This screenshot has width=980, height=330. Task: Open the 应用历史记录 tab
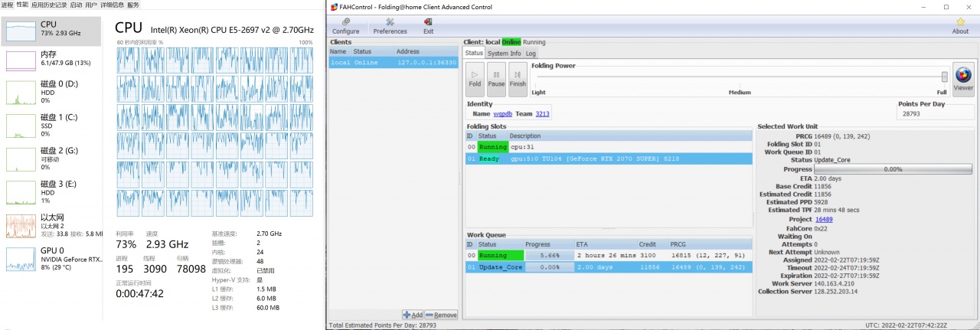(x=49, y=5)
